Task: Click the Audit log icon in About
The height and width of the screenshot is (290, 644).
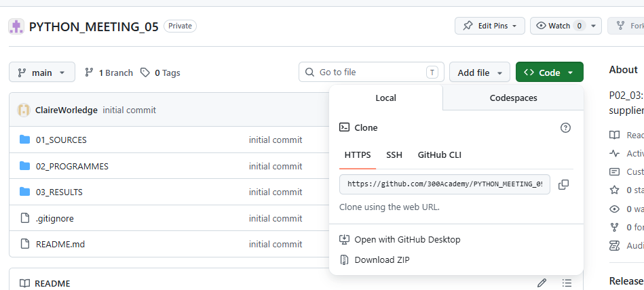Action: coord(614,245)
